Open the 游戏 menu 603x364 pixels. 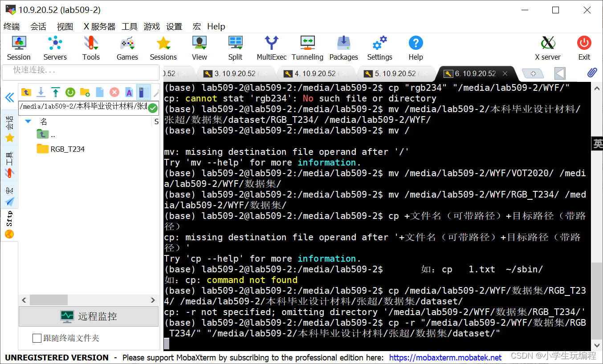(x=152, y=26)
